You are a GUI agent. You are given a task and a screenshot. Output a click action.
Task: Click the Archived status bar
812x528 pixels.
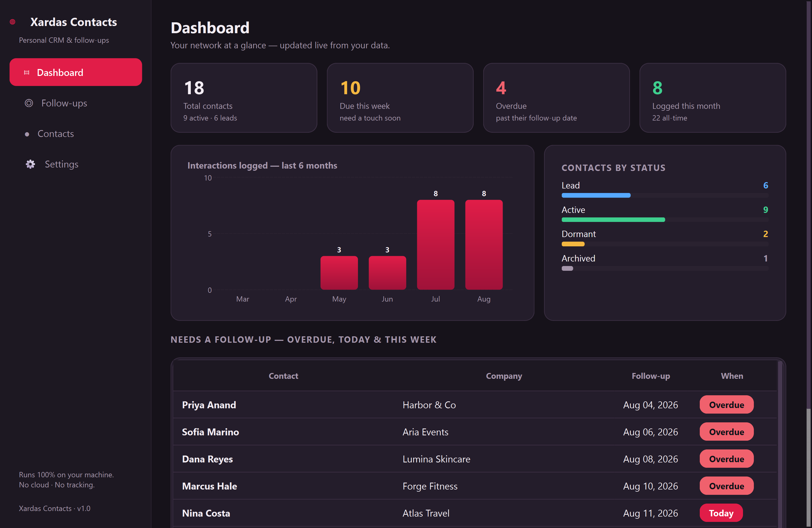(x=665, y=268)
